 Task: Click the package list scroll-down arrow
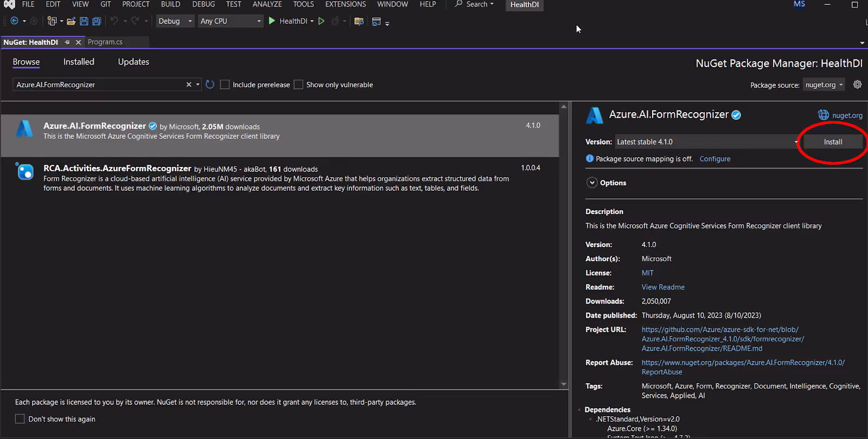(564, 384)
